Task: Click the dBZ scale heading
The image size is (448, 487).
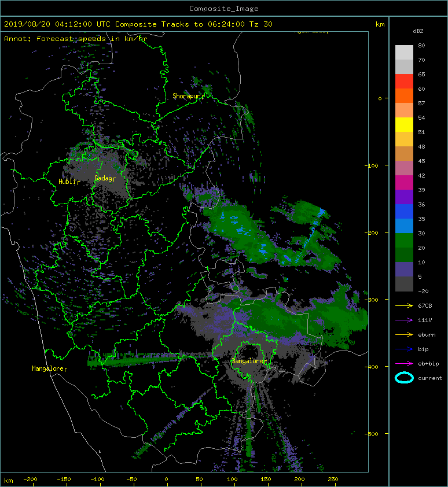Action: pyautogui.click(x=418, y=31)
